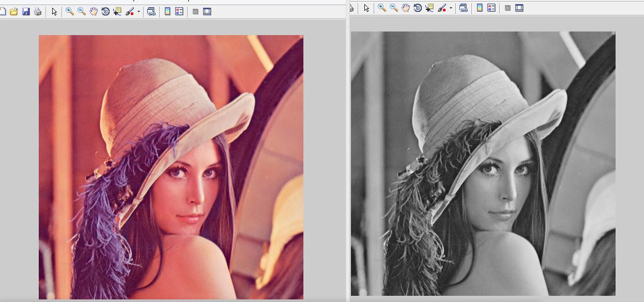Choose Rotate 3D tool in right window

click(x=418, y=8)
